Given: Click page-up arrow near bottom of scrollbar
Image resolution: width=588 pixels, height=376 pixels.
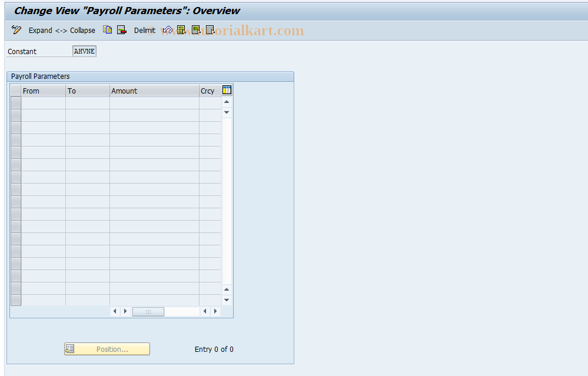Looking at the screenshot, I should [x=227, y=290].
